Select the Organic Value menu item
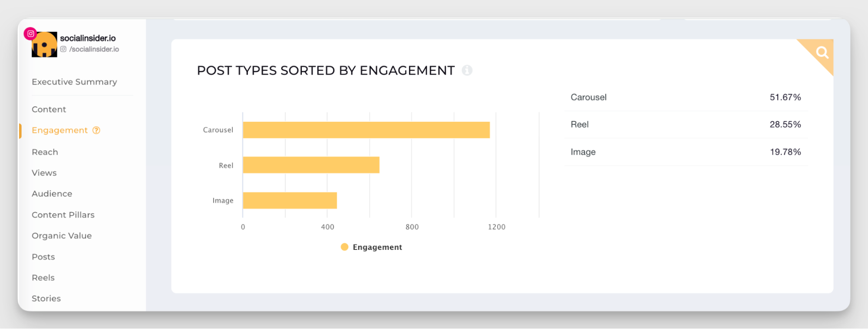 62,236
